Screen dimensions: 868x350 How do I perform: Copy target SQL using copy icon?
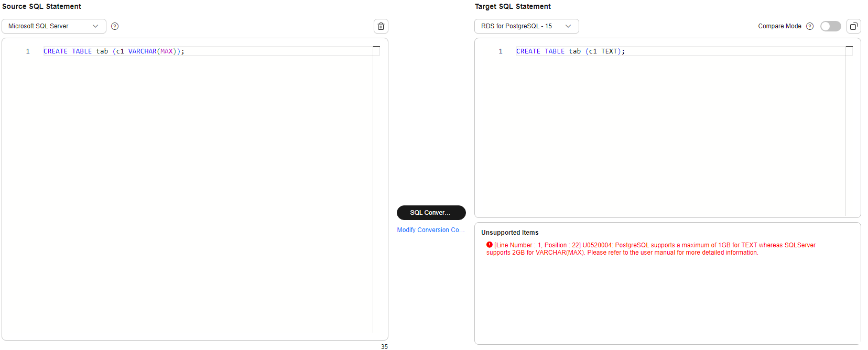tap(853, 26)
